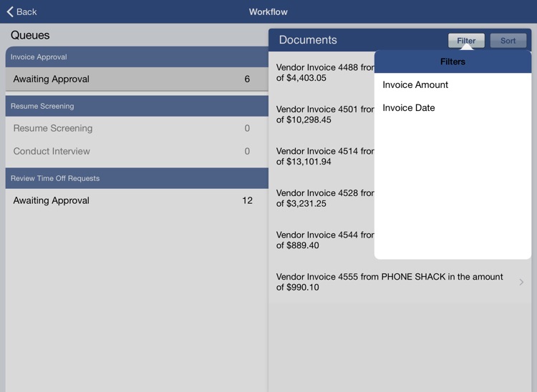The height and width of the screenshot is (392, 537).
Task: Click the Resume Screening section header
Action: coord(137,106)
